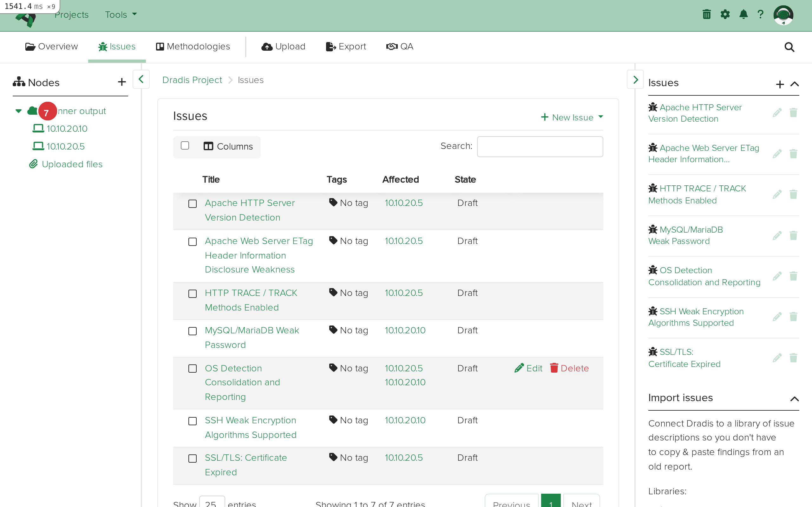This screenshot has height=507, width=812.
Task: Collapse the runner output node tree
Action: point(18,111)
